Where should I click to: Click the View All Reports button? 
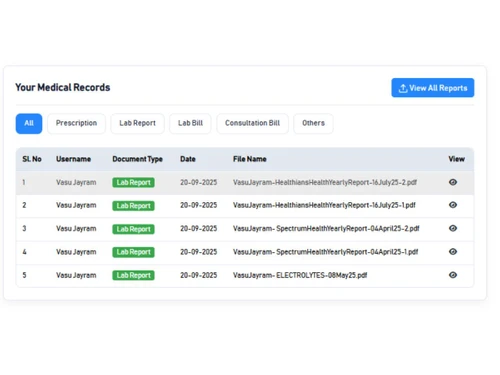pos(433,88)
